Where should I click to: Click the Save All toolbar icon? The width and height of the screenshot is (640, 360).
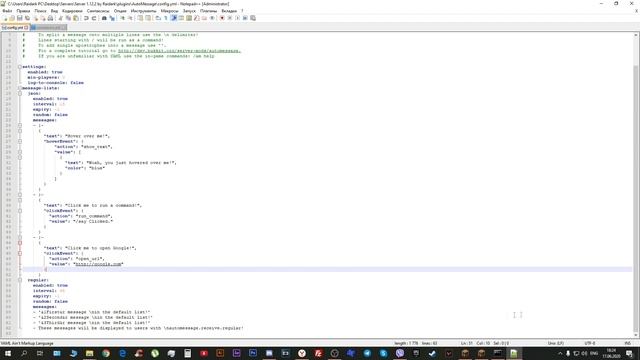tap(27, 18)
